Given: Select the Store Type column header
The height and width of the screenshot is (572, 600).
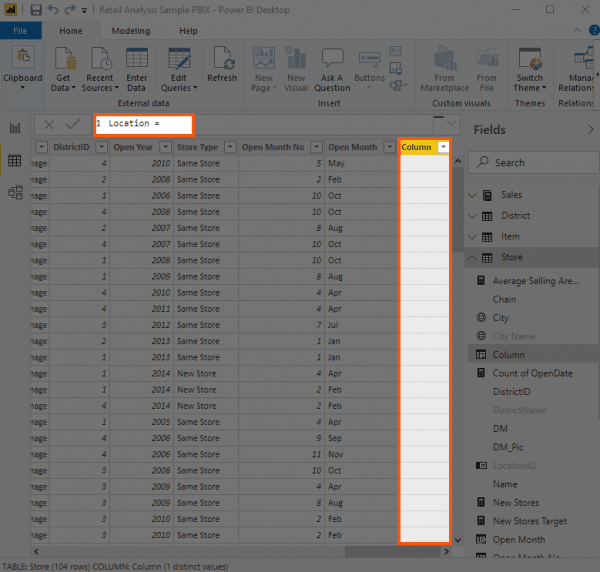Looking at the screenshot, I should pyautogui.click(x=197, y=147).
